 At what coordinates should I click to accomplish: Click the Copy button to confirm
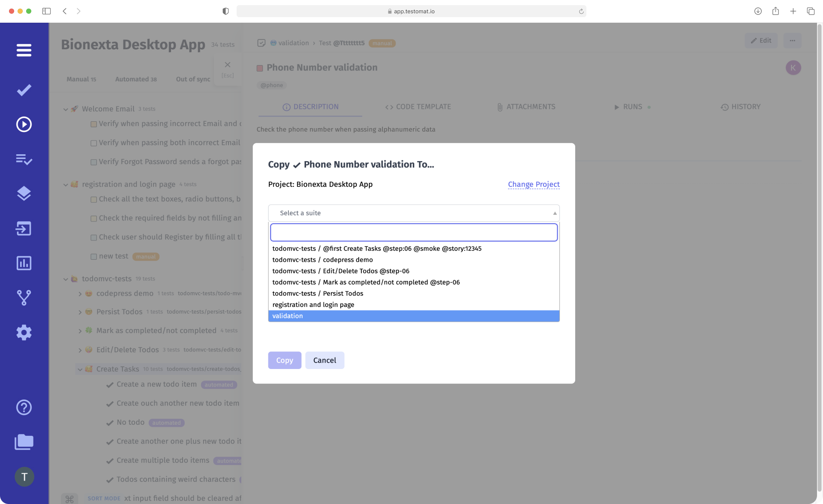[285, 360]
